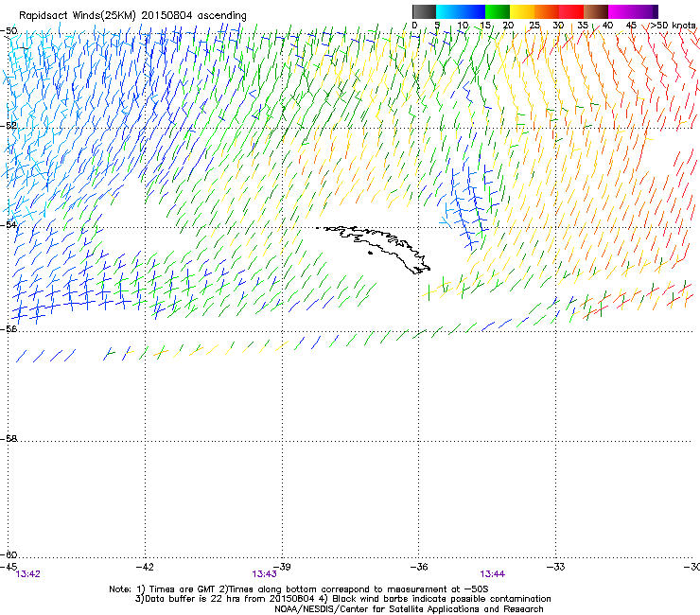Click the -42 longitude axis label
700x615 pixels.
click(145, 567)
